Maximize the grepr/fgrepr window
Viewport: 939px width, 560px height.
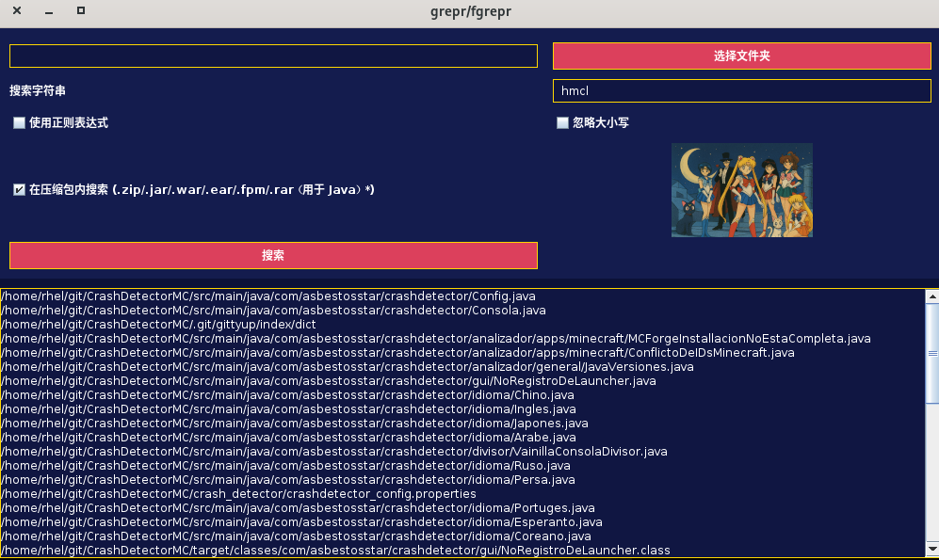(81, 11)
